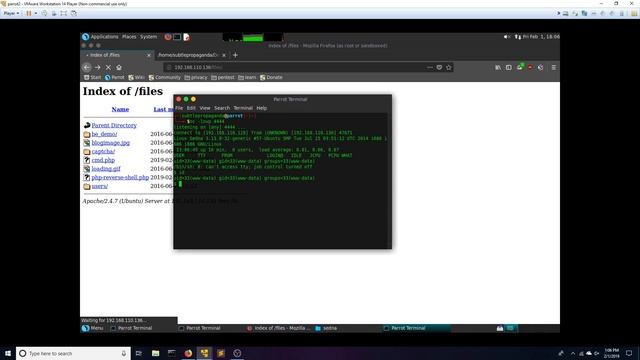Open the terminal Edit menu
The width and height of the screenshot is (640, 360).
191,108
